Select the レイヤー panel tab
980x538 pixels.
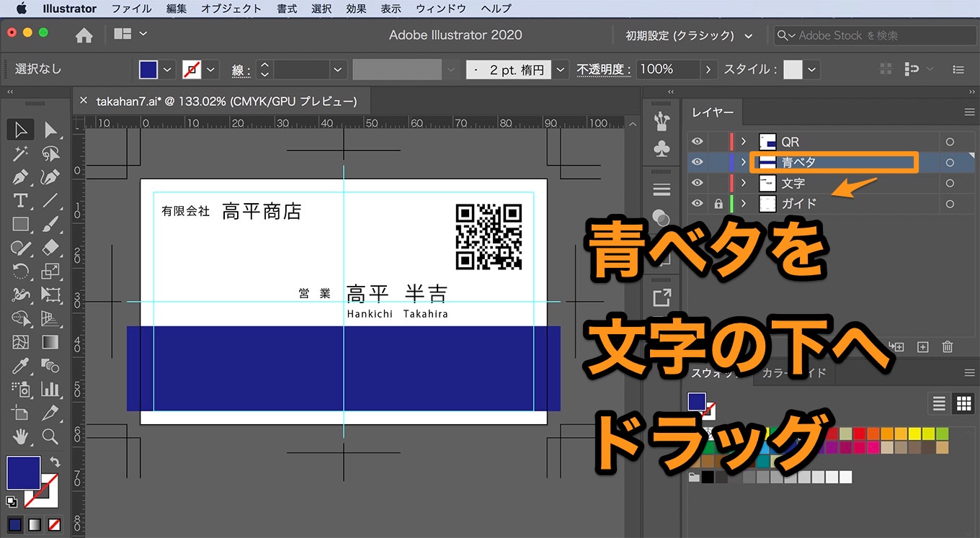[x=713, y=112]
